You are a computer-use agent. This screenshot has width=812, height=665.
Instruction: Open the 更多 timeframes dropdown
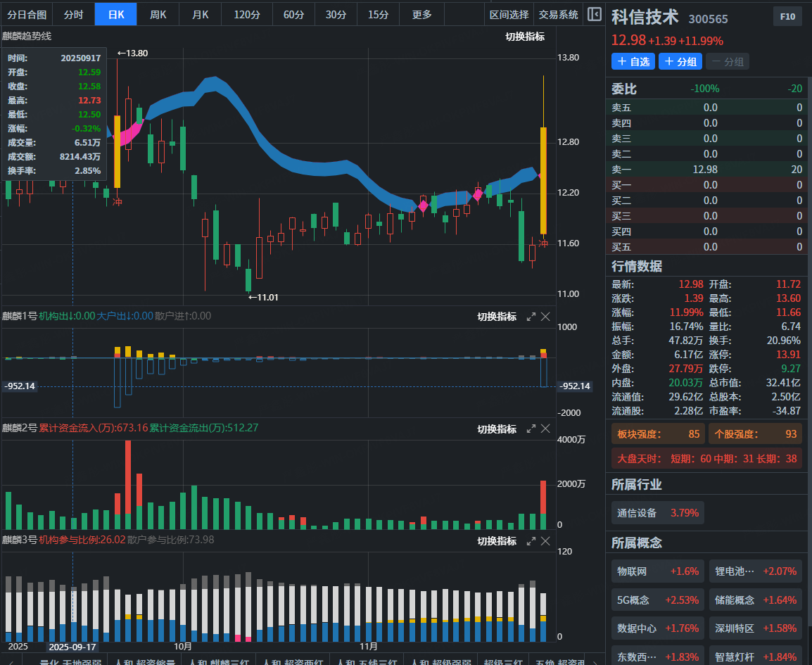coord(422,14)
